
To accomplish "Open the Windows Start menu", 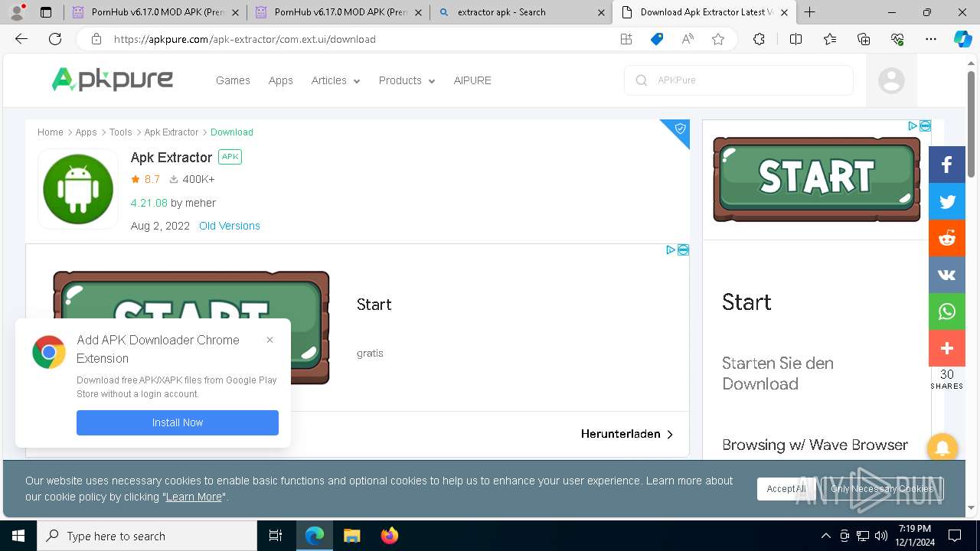I will click(18, 536).
